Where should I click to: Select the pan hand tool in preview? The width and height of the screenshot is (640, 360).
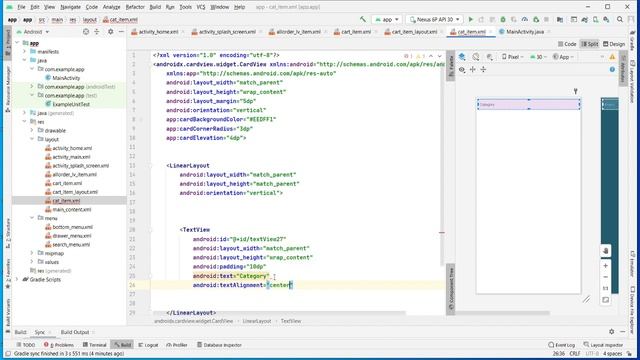(606, 251)
